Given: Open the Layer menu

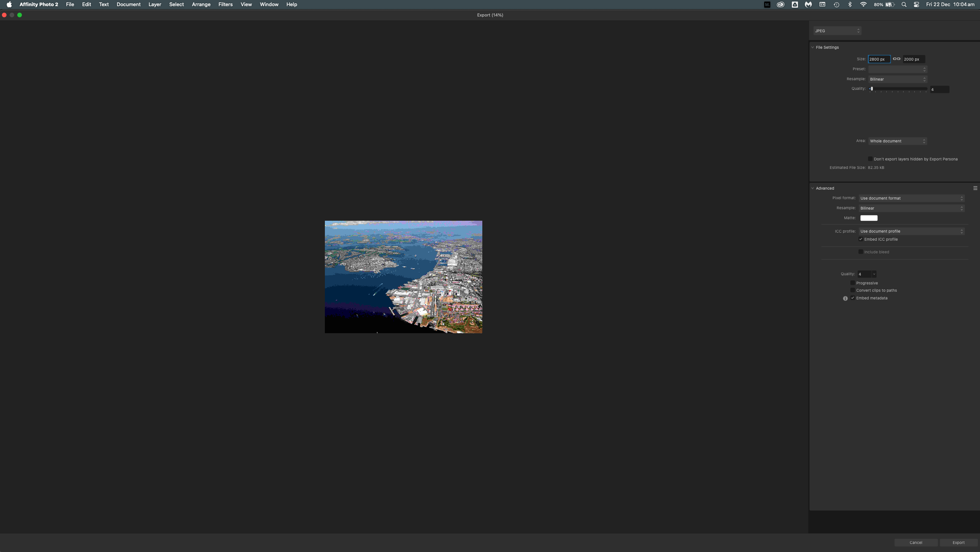Looking at the screenshot, I should 155,5.
